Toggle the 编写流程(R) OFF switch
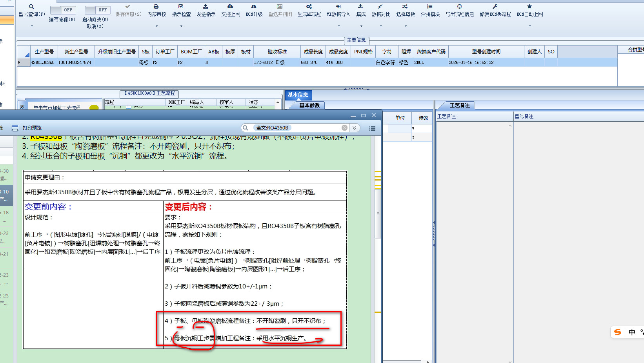644x363 pixels. (63, 10)
